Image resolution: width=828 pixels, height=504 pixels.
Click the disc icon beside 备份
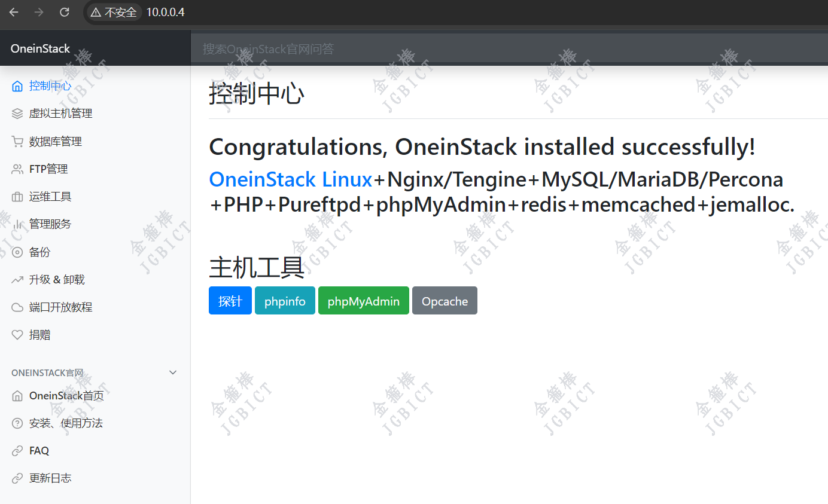[17, 252]
